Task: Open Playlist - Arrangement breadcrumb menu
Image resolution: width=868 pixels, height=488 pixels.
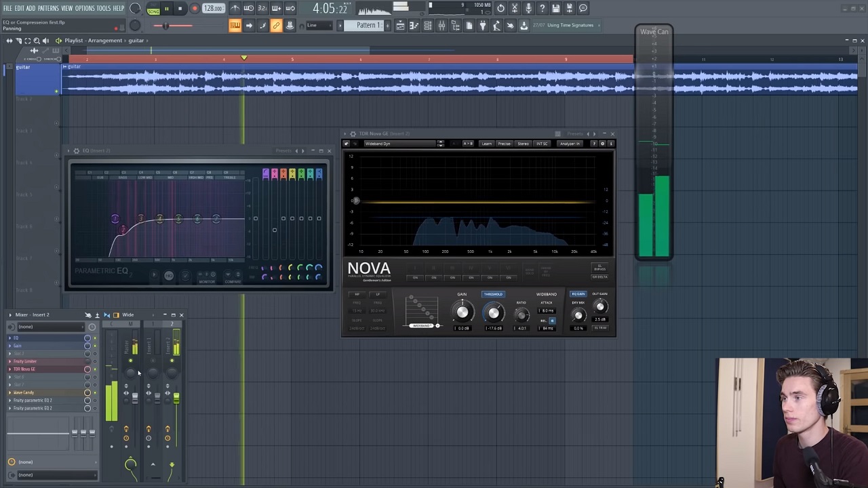Action: 93,41
